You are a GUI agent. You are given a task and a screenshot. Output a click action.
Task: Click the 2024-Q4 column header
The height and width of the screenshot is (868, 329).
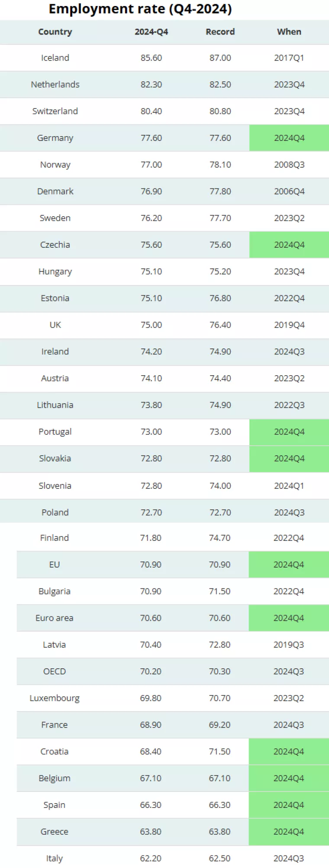click(x=151, y=32)
